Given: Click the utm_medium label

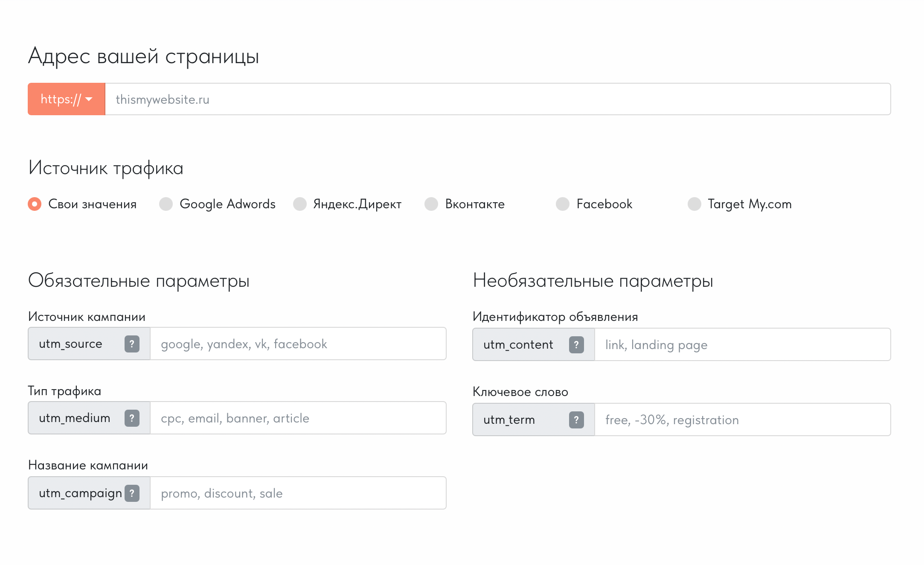Looking at the screenshot, I should pyautogui.click(x=75, y=418).
